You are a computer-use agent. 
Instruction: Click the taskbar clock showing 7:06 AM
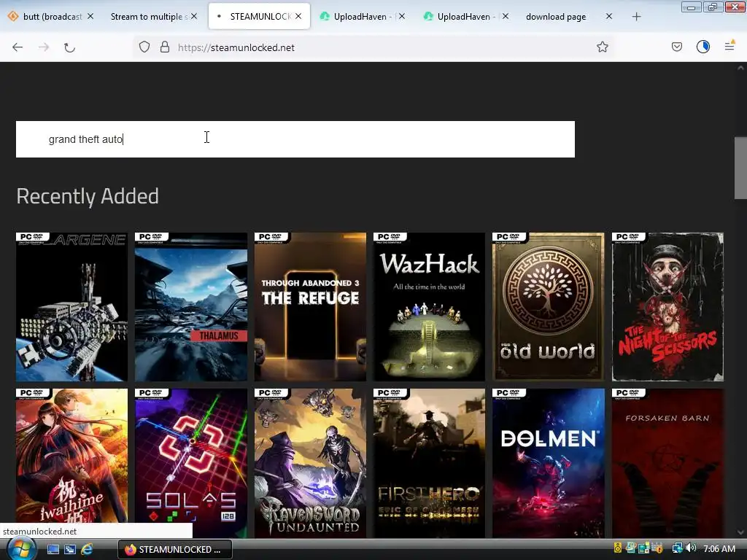[x=719, y=548]
